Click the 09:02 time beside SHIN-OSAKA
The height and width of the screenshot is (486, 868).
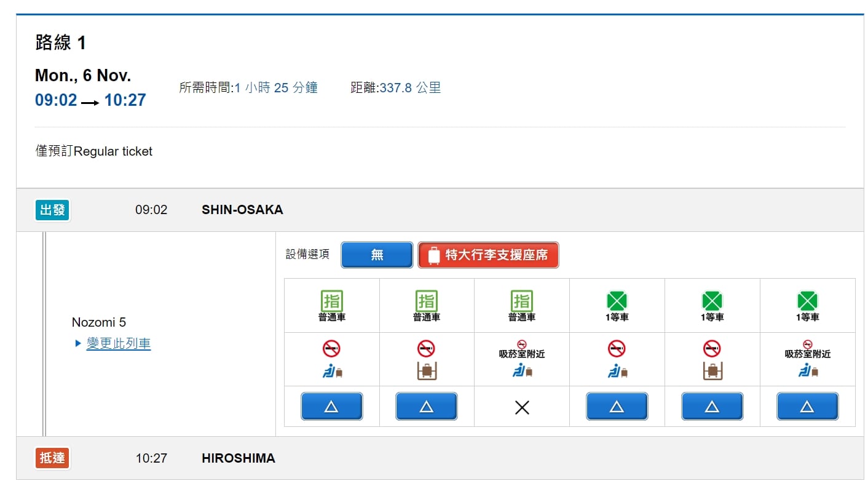pos(151,210)
